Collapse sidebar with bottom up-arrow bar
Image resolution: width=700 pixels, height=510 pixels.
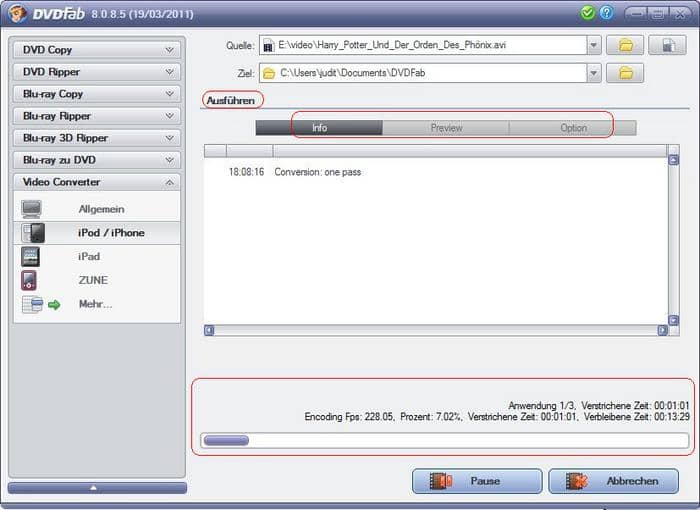[97, 488]
